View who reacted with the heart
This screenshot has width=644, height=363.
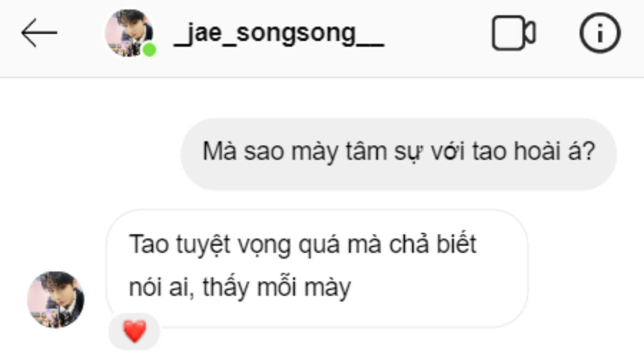pos(134,331)
